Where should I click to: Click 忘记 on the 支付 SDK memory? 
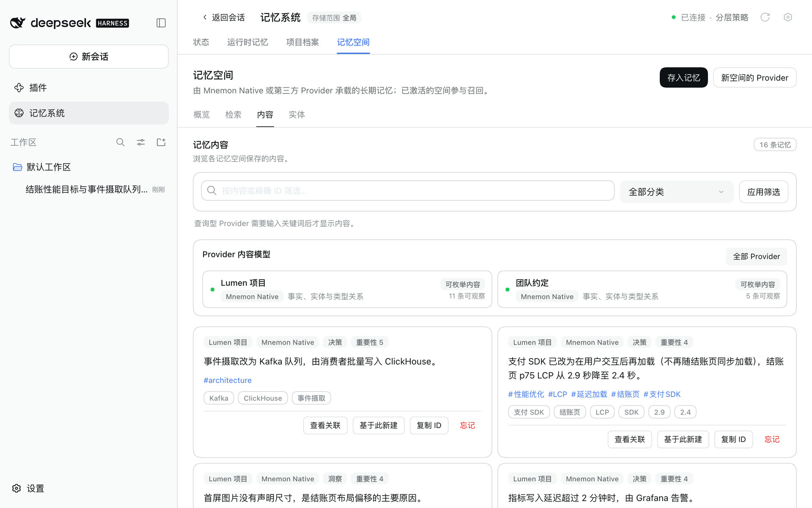(x=772, y=439)
